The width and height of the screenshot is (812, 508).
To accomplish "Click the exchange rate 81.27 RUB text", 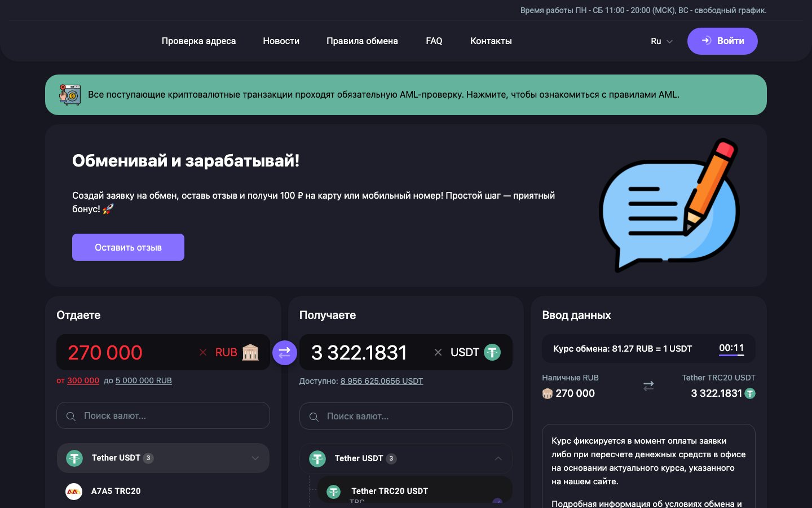I will click(x=623, y=348).
